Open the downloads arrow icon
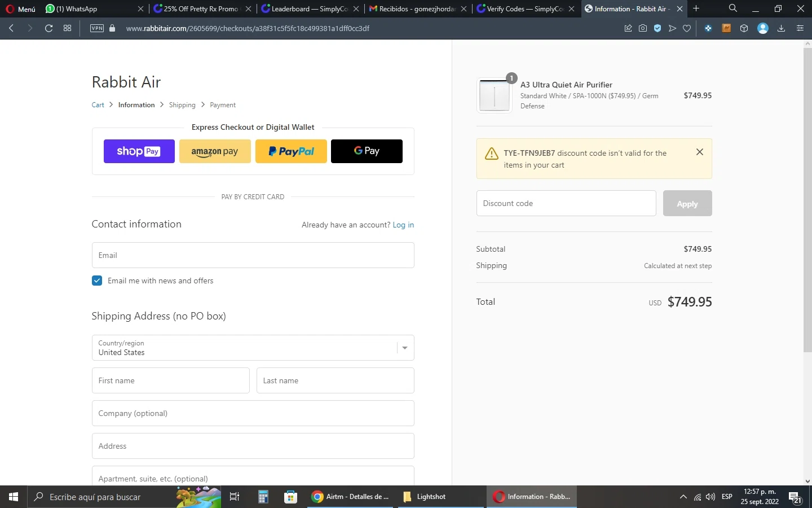 point(782,28)
